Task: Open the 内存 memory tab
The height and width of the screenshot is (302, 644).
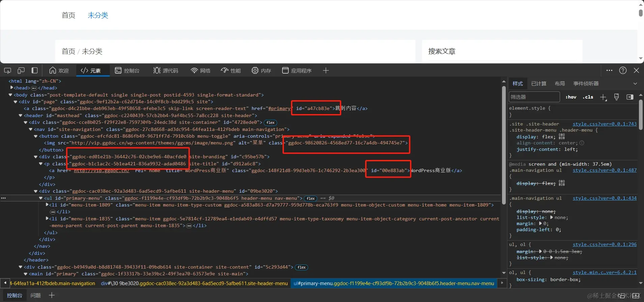Action: click(261, 71)
